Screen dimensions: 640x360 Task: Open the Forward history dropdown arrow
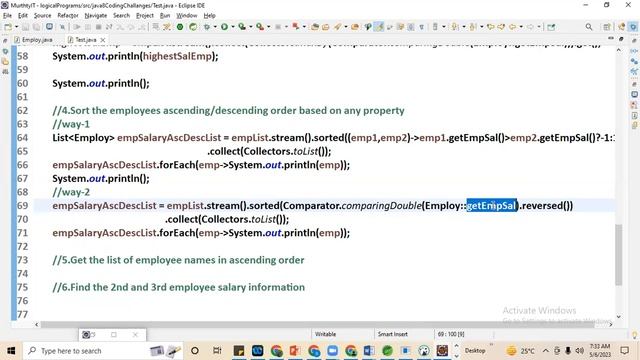click(539, 27)
